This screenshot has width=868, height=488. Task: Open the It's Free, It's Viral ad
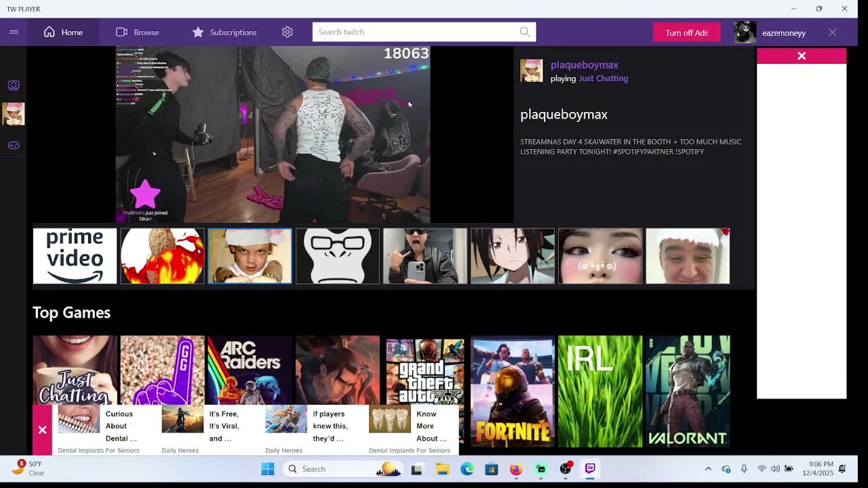(207, 430)
